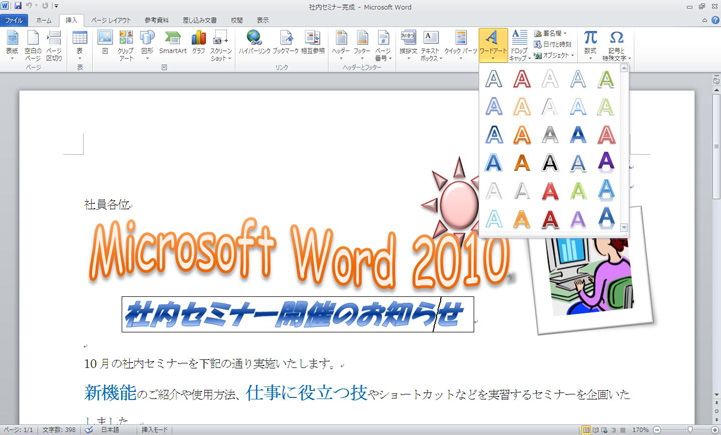Choose the red outline WordArt style
The image size is (721, 435).
click(522, 79)
